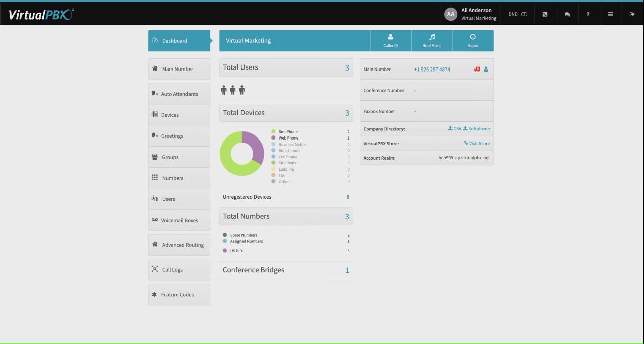Open Auto Attendants in sidebar

click(x=179, y=94)
